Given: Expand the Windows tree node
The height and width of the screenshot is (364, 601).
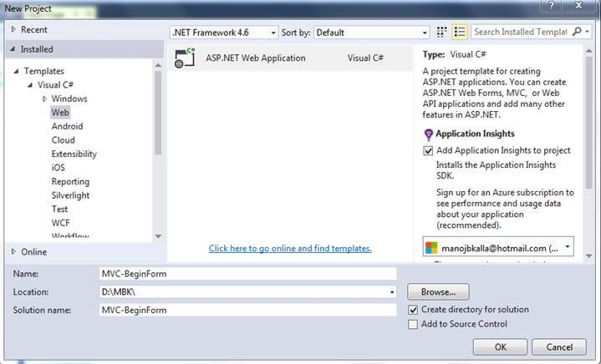Looking at the screenshot, I should [45, 99].
